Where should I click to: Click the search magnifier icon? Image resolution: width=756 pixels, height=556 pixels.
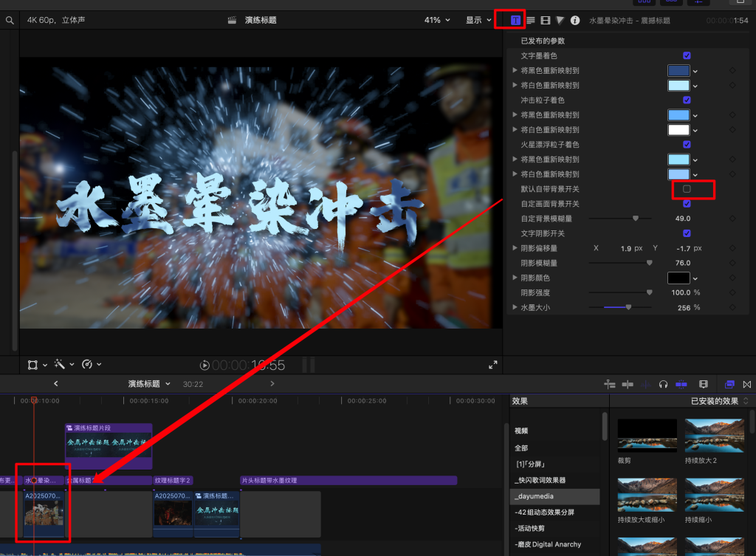tap(10, 20)
